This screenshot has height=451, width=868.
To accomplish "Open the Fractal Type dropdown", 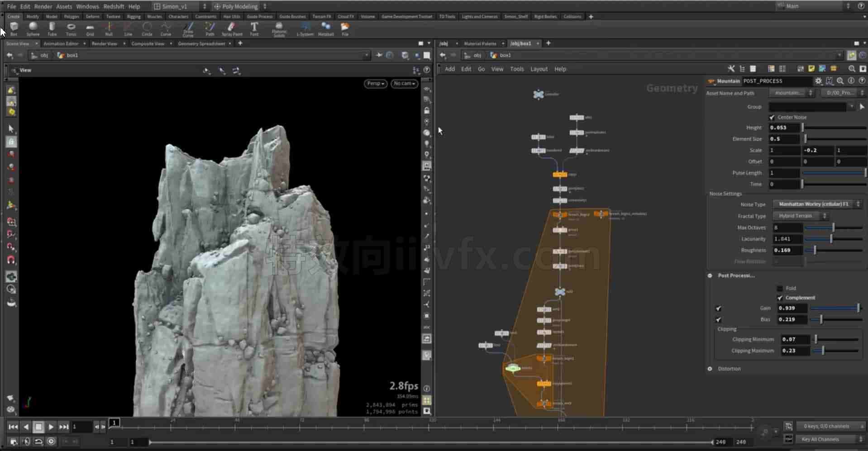I will pos(801,216).
